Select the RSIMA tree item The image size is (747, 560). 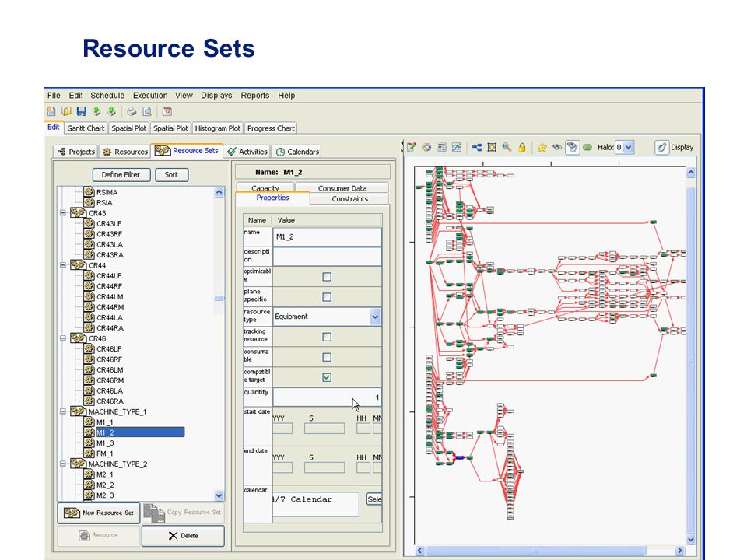(x=107, y=192)
